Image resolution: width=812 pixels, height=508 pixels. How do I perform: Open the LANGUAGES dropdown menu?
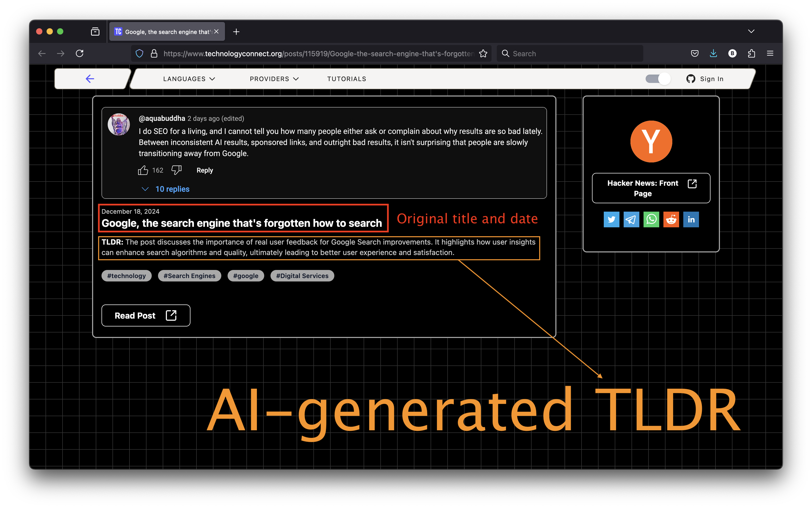coord(189,79)
